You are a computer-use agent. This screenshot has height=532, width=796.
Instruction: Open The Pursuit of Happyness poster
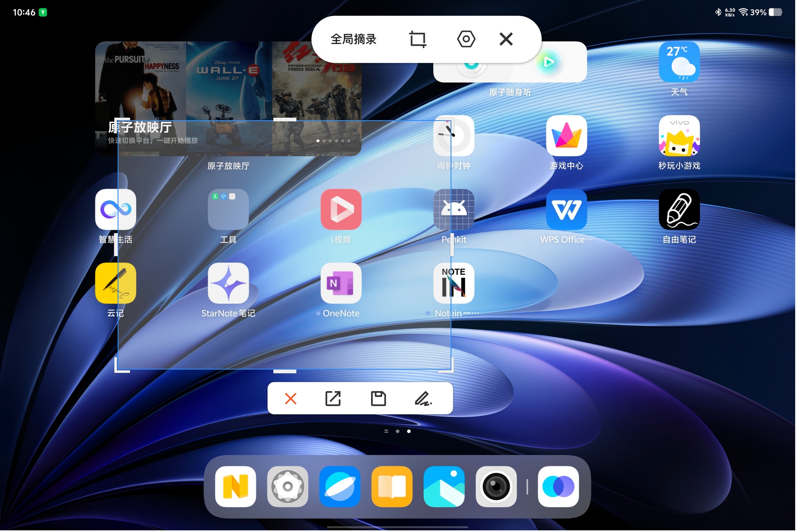(141, 98)
